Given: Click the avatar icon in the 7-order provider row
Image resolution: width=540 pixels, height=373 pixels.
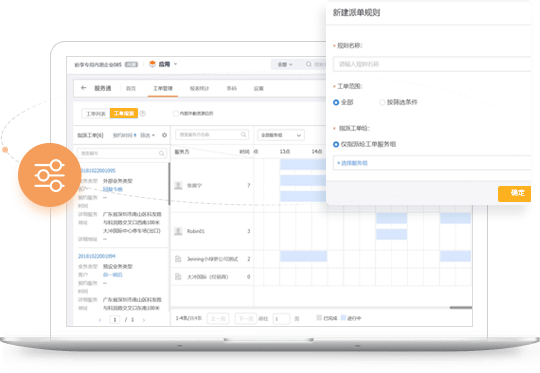Looking at the screenshot, I should 178,186.
